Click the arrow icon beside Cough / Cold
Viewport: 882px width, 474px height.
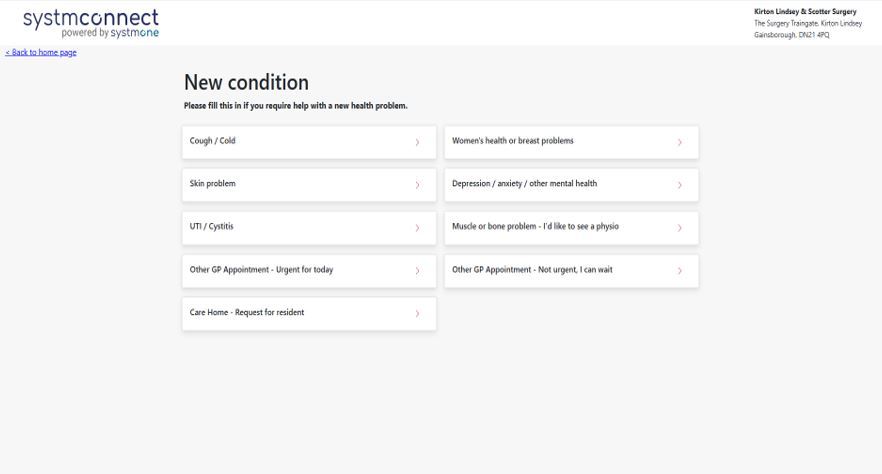tap(417, 142)
